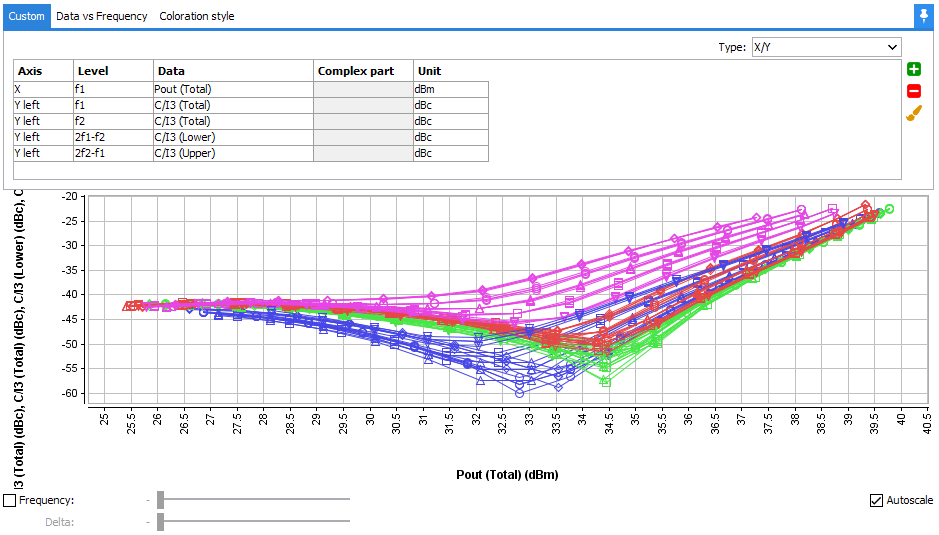939x535 pixels.
Task: Select the Pout (Total) data cell
Action: (234, 89)
